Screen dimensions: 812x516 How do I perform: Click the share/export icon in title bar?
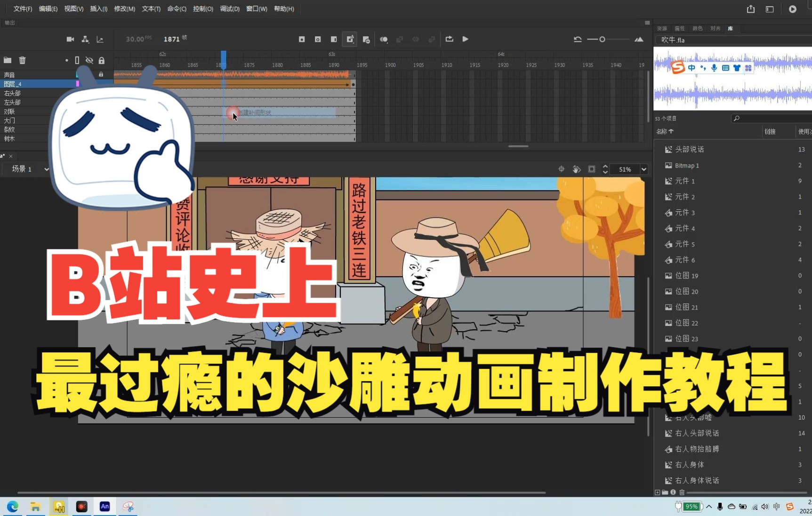[751, 9]
